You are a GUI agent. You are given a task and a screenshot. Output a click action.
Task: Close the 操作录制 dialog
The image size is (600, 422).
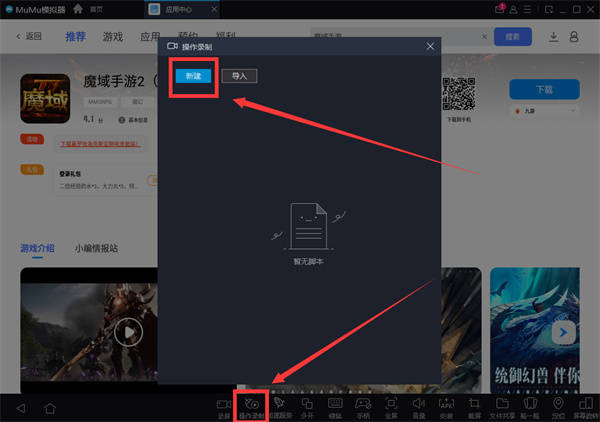430,46
